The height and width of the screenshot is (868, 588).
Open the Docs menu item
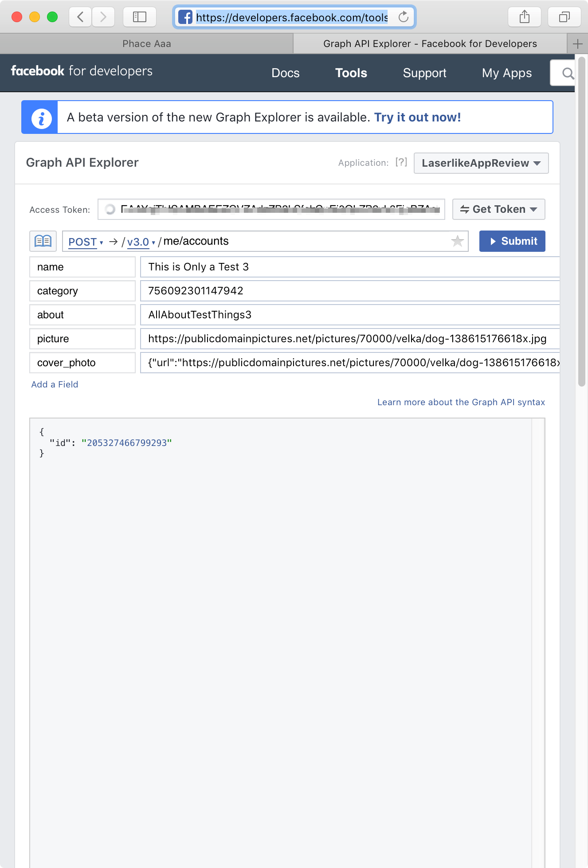point(286,73)
